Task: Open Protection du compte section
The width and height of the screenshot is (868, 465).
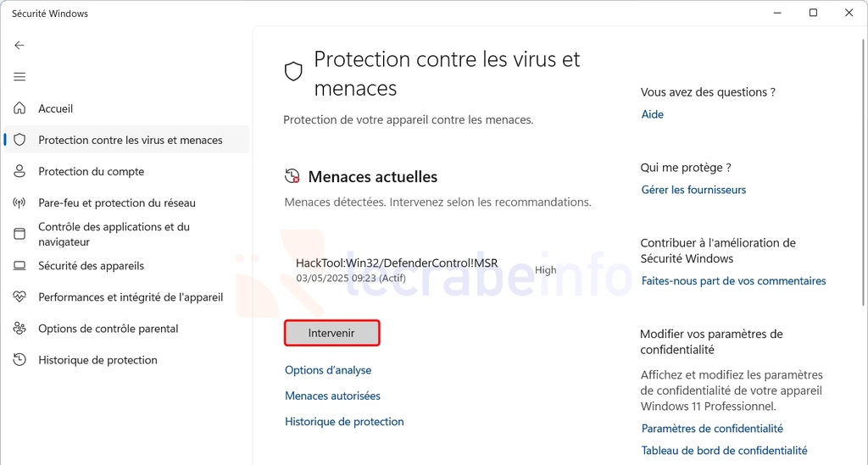Action: (92, 171)
